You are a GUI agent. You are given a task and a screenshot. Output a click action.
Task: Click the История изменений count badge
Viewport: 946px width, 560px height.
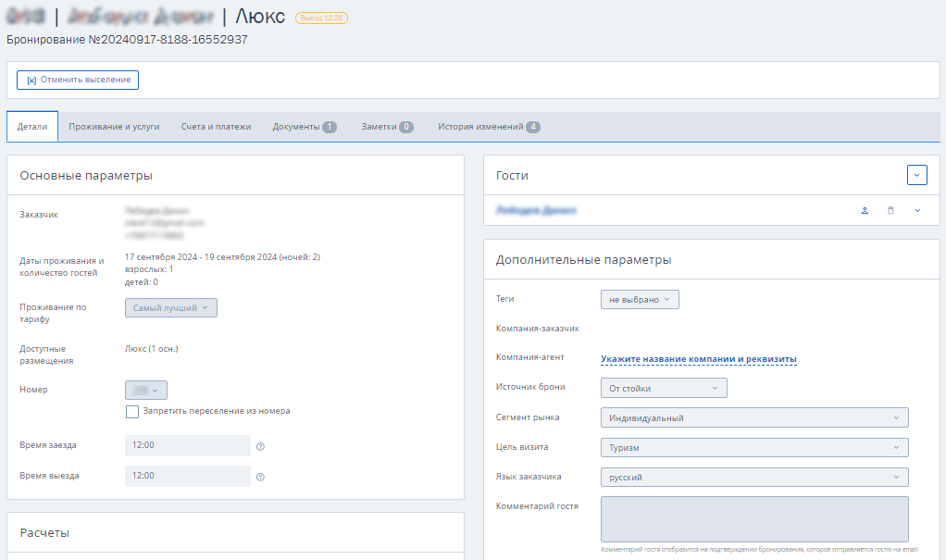pos(533,127)
